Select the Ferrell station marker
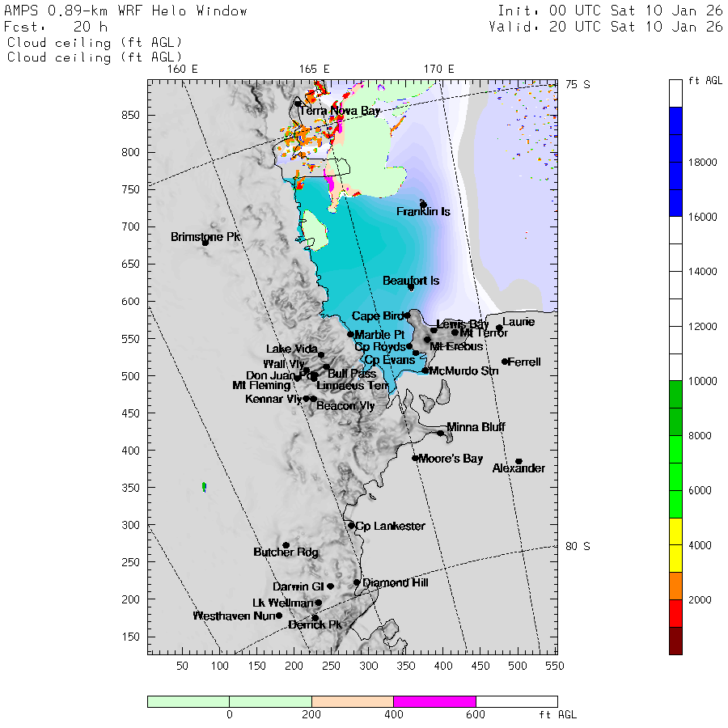 [505, 362]
